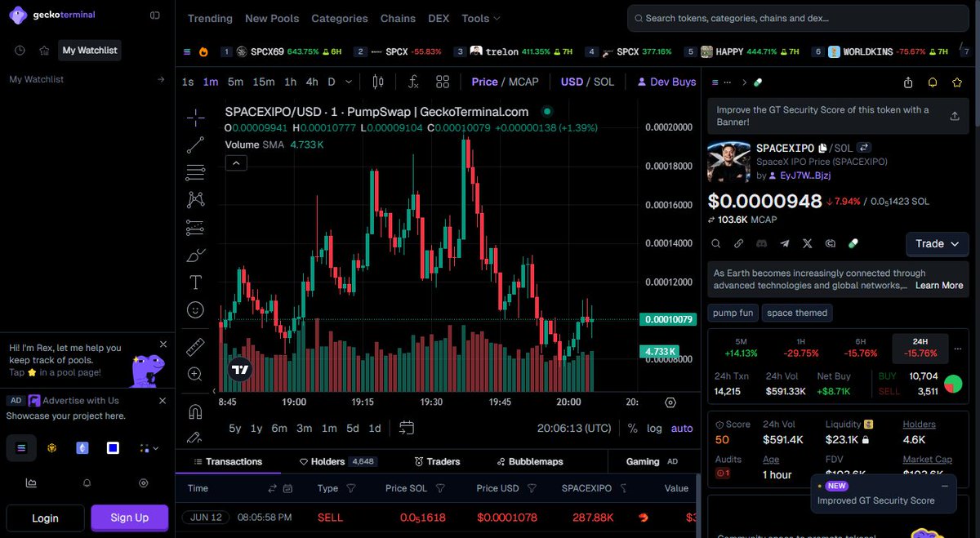Click the Login button
Screen dimensions: 980x538
point(45,518)
